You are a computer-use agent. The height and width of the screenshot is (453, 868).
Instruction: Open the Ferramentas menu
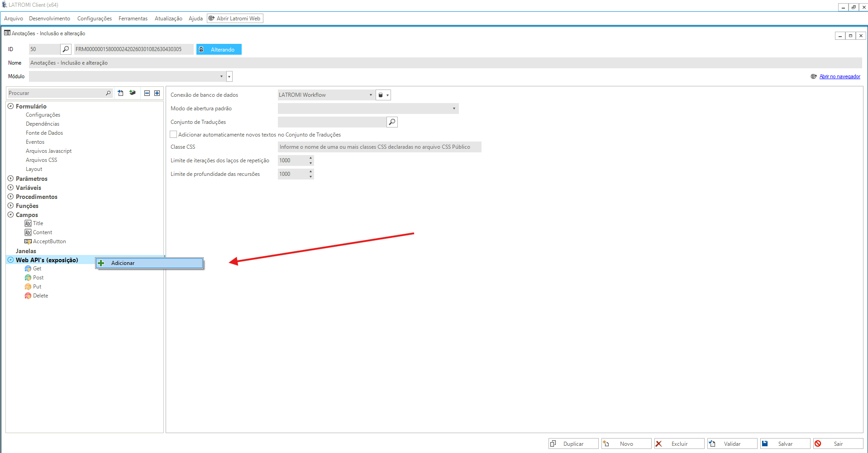tap(133, 19)
